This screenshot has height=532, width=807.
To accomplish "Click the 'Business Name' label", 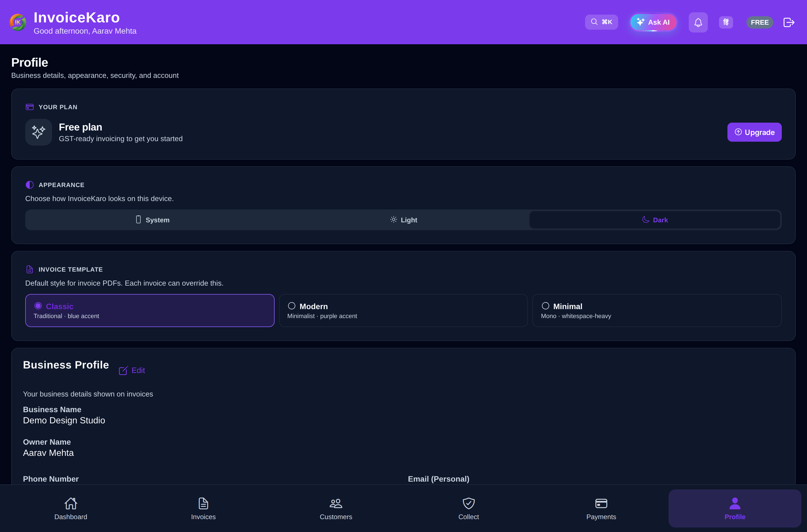I will point(52,410).
